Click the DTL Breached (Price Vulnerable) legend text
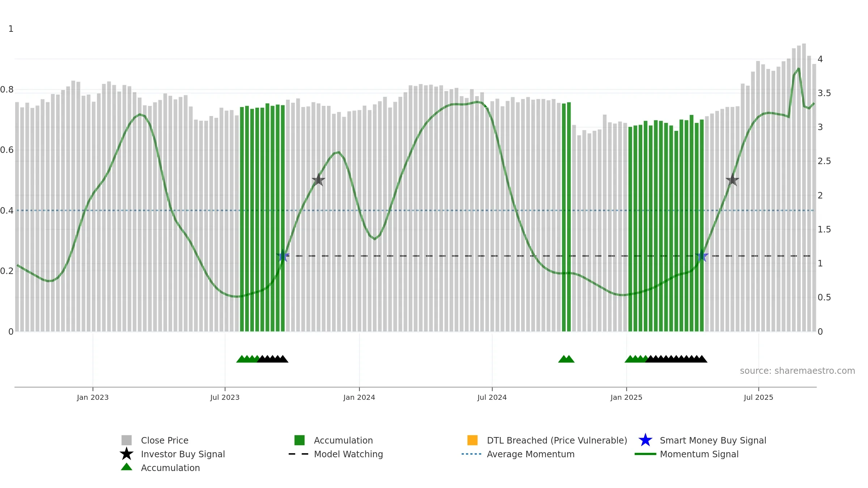 [557, 440]
